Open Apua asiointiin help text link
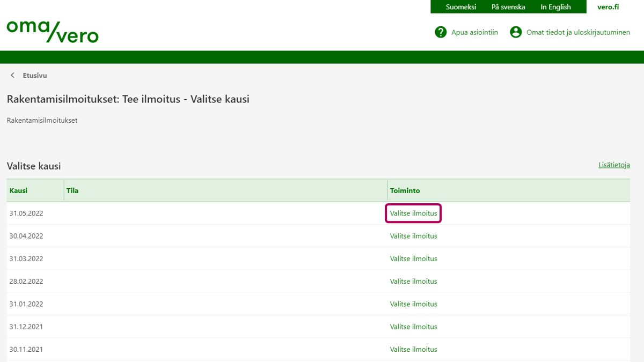This screenshot has width=644, height=362. 474,33
